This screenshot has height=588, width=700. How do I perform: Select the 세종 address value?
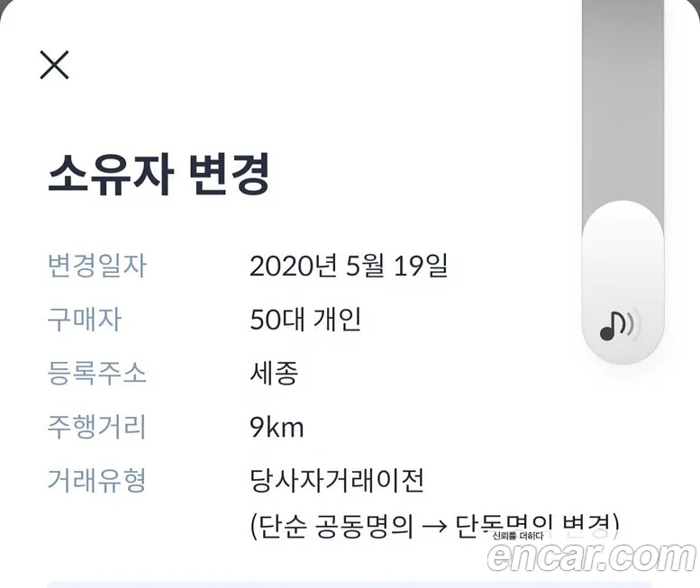click(274, 374)
